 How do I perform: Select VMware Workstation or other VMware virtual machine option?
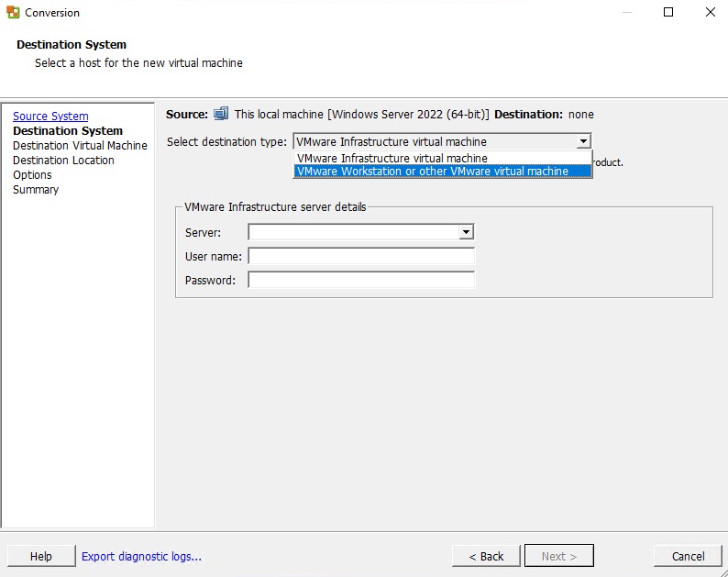(443, 172)
